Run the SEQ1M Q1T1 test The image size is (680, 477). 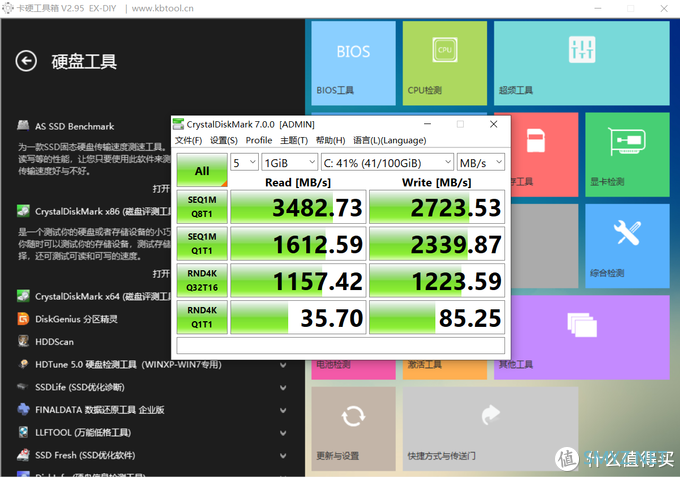click(202, 244)
